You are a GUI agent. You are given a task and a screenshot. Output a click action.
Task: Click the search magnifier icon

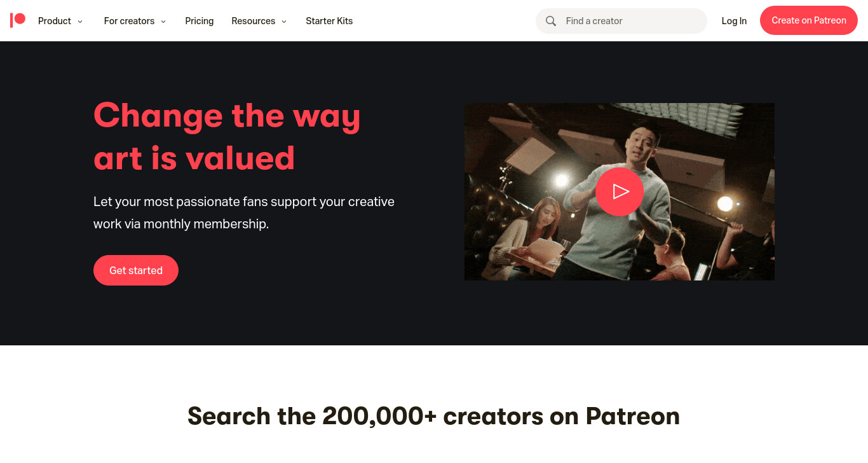[x=551, y=21]
